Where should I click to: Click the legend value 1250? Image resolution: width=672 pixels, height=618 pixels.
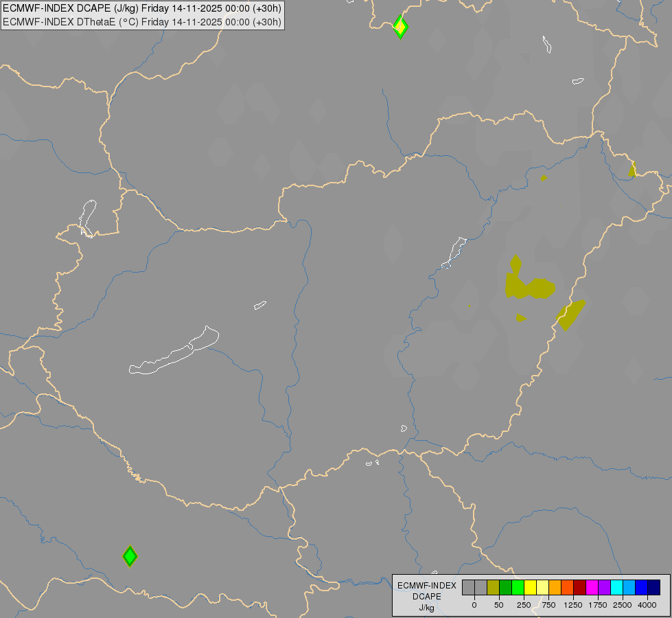pyautogui.click(x=573, y=605)
